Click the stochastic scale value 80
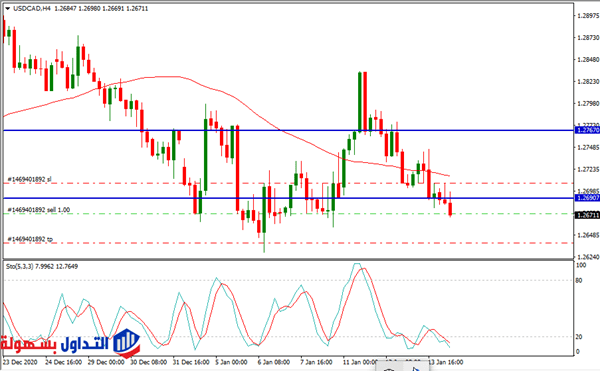This screenshot has height=371, width=600. click(579, 280)
